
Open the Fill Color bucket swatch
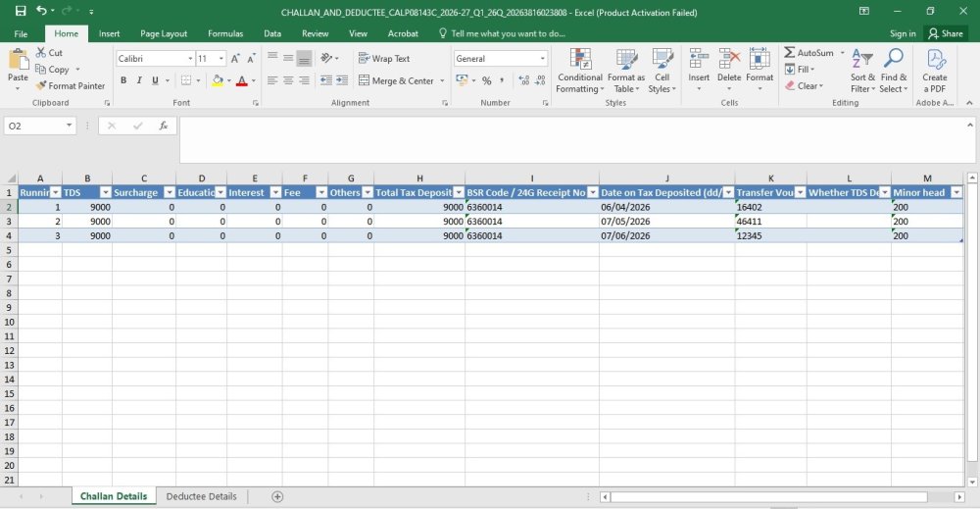pos(218,80)
